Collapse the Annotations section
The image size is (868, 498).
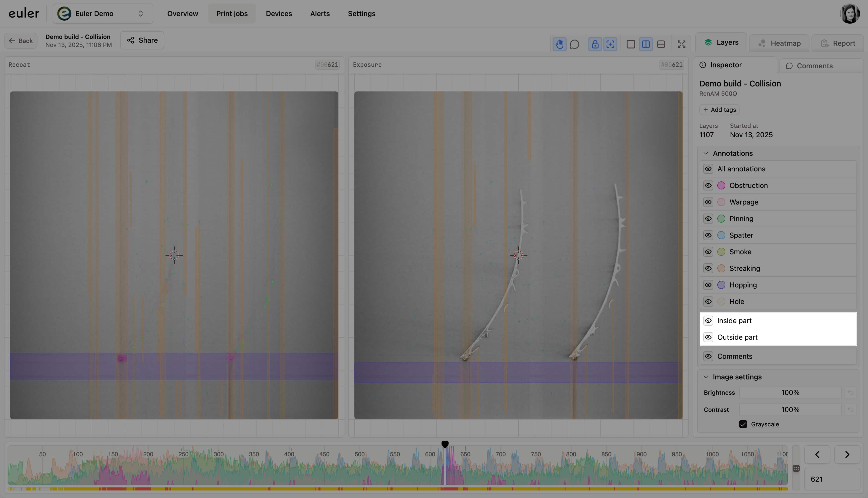[x=706, y=153]
